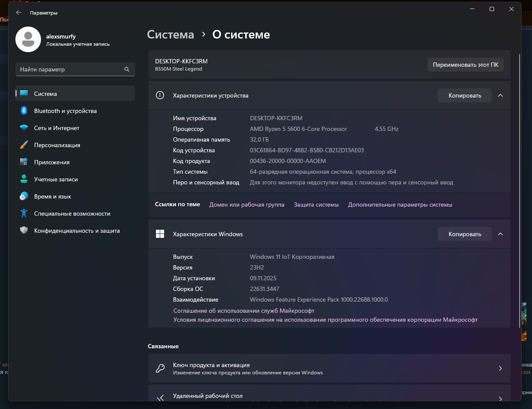This screenshot has height=409, width=532.
Task: Click the Найти параметр search field
Action: [71, 69]
